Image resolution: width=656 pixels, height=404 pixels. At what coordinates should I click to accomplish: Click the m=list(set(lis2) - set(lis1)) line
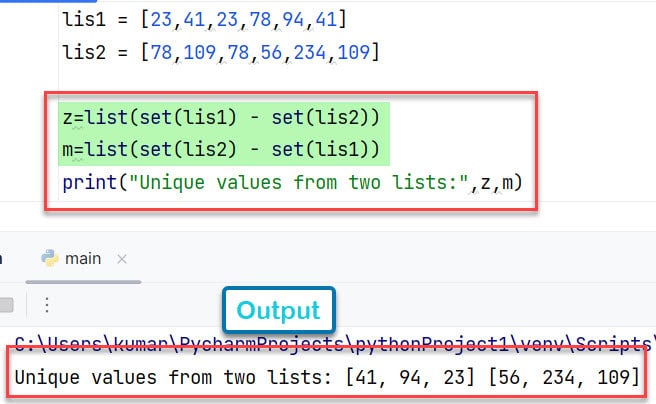click(221, 149)
